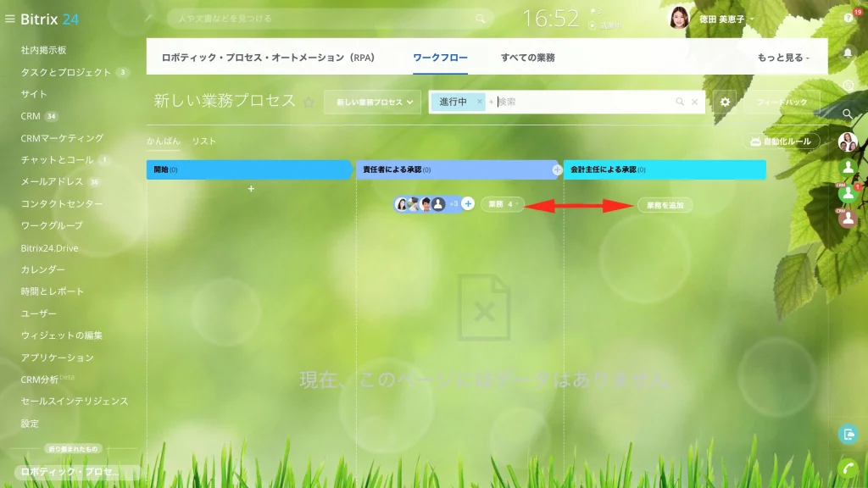Show the +3 more responsible users
Screen dimensions: 868x488
[x=453, y=204]
